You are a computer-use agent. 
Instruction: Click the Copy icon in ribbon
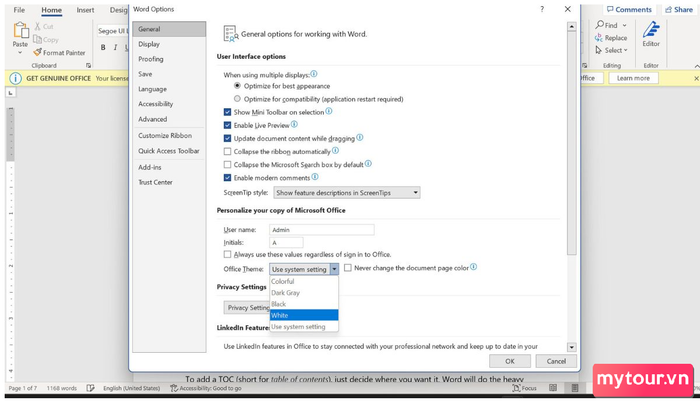coord(38,39)
